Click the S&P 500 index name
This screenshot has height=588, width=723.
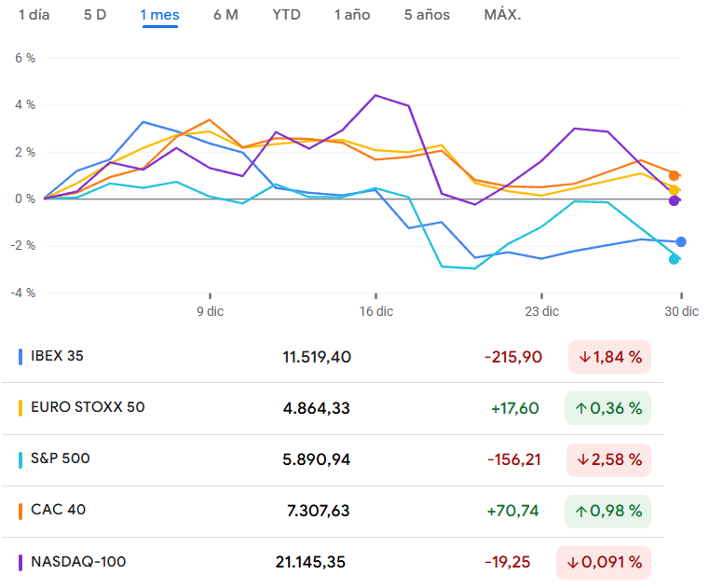pos(61,458)
